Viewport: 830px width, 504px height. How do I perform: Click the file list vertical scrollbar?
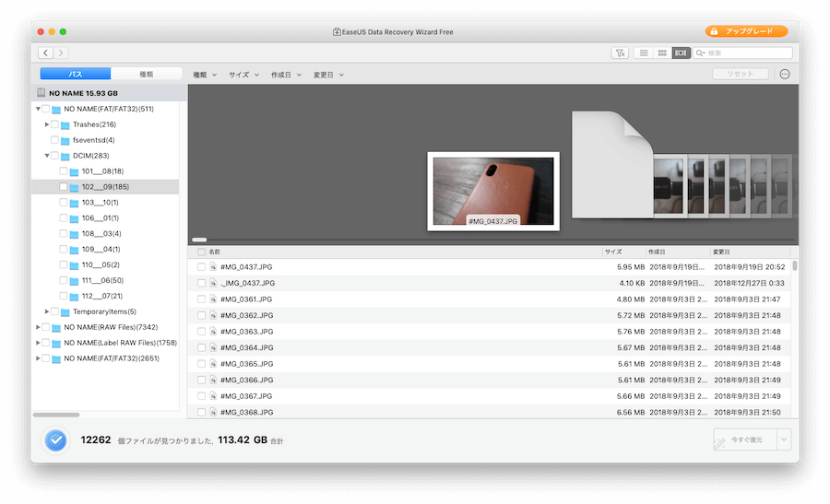[795, 265]
